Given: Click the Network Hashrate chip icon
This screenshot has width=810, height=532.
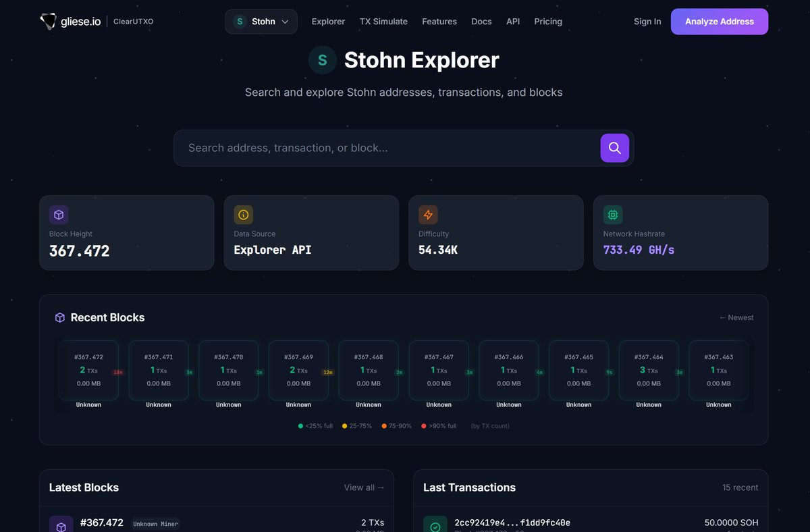Looking at the screenshot, I should (x=613, y=215).
